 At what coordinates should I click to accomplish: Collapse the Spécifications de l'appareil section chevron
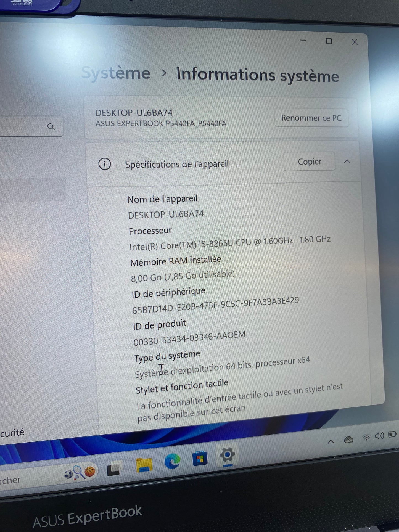(x=347, y=162)
